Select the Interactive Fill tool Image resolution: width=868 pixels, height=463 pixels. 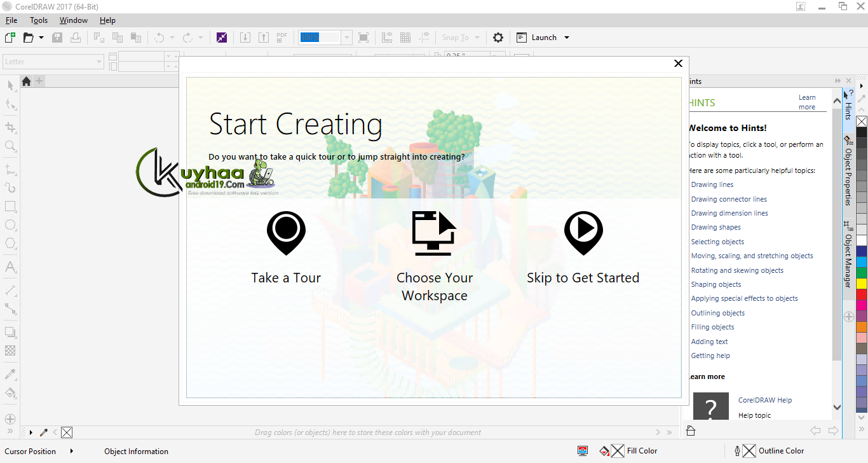(10, 392)
